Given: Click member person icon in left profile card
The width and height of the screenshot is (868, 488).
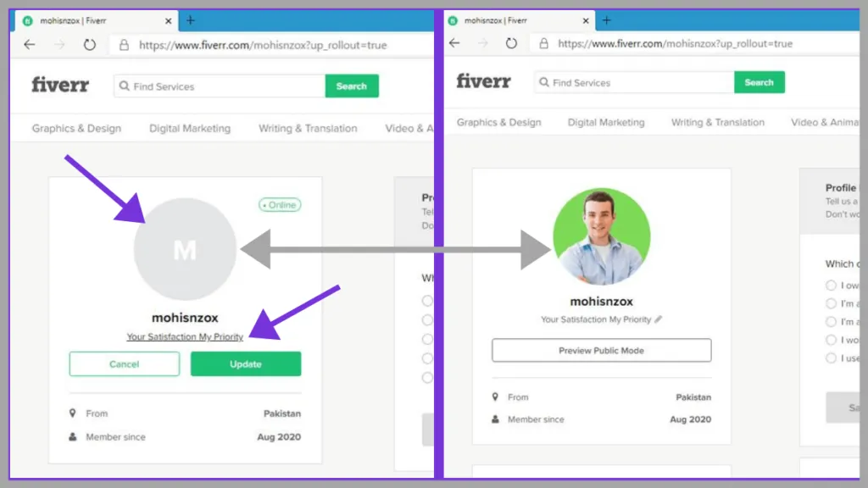Looking at the screenshot, I should [x=73, y=436].
